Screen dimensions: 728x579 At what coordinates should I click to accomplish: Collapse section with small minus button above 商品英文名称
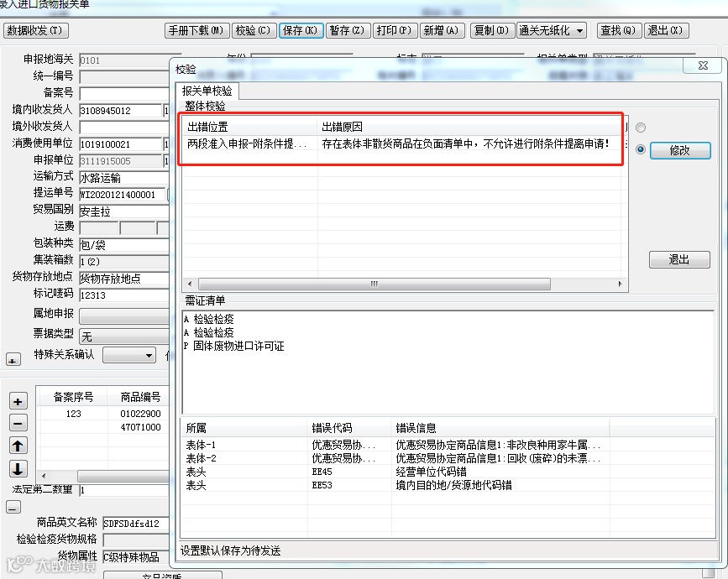click(x=13, y=508)
